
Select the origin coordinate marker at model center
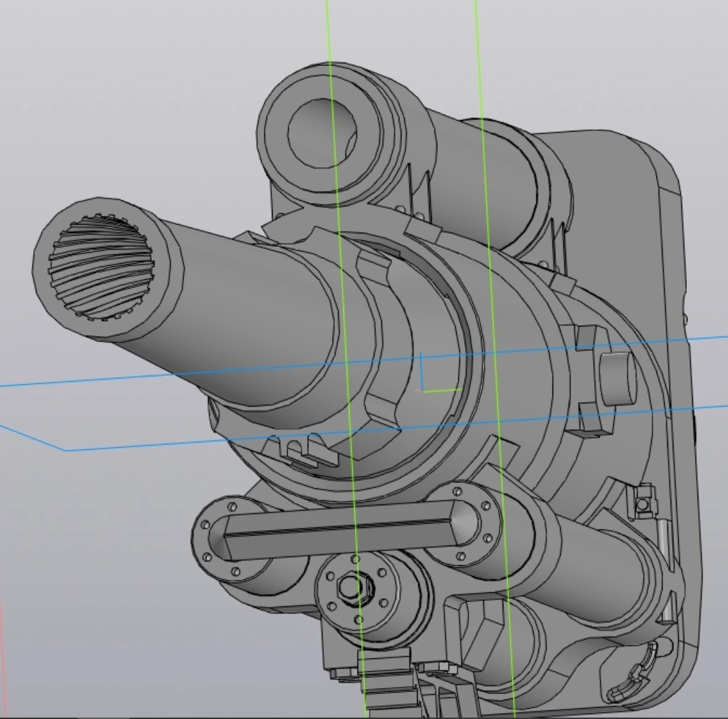coord(424,388)
